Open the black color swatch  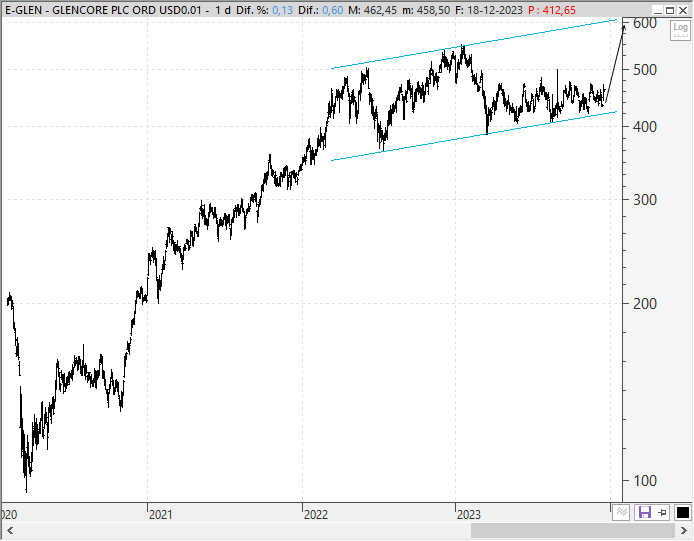(x=682, y=512)
